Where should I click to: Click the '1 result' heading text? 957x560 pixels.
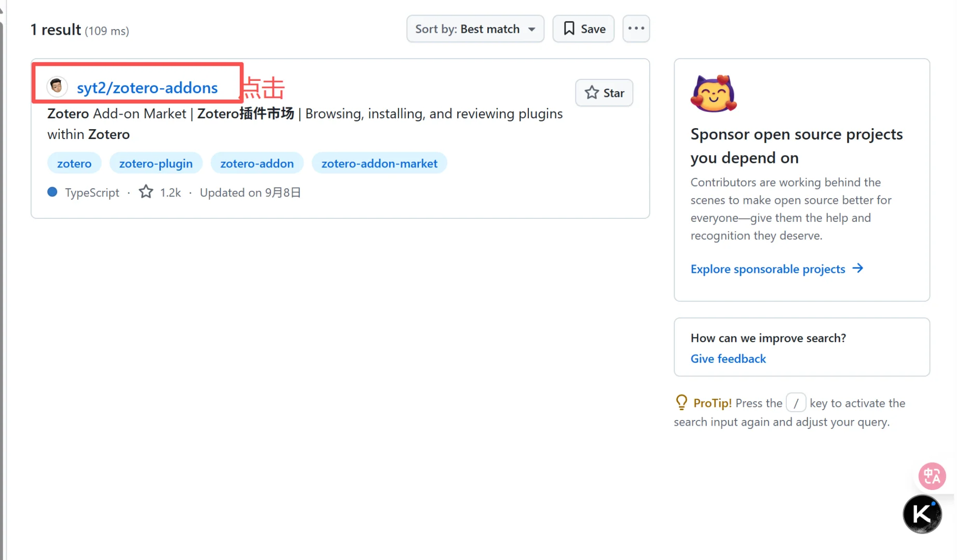(56, 30)
